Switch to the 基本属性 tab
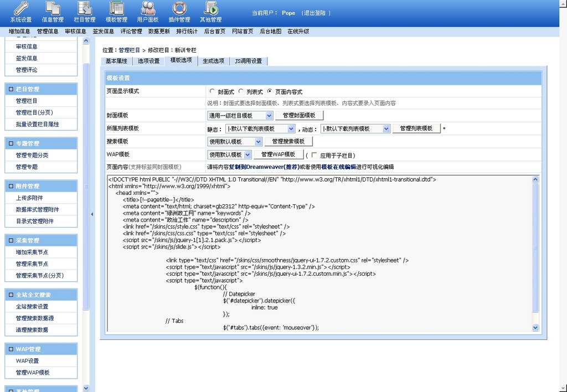Image resolution: width=567 pixels, height=392 pixels. pyautogui.click(x=116, y=61)
